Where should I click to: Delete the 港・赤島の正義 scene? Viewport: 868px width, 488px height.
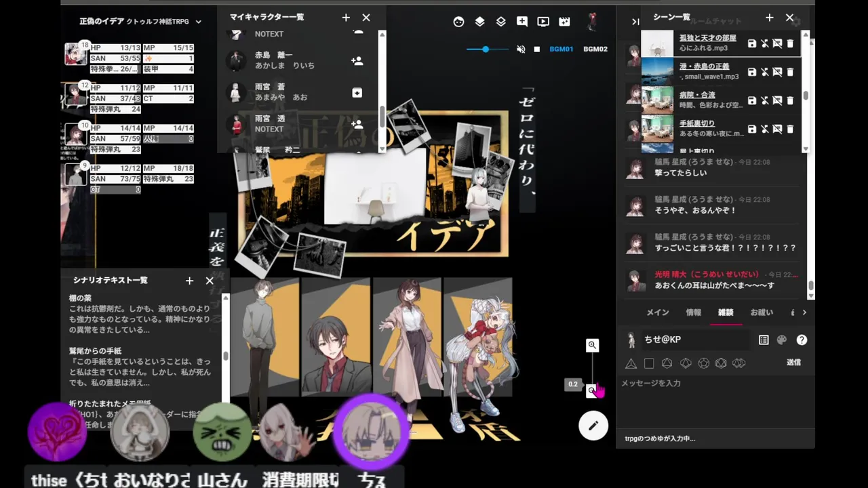point(790,72)
